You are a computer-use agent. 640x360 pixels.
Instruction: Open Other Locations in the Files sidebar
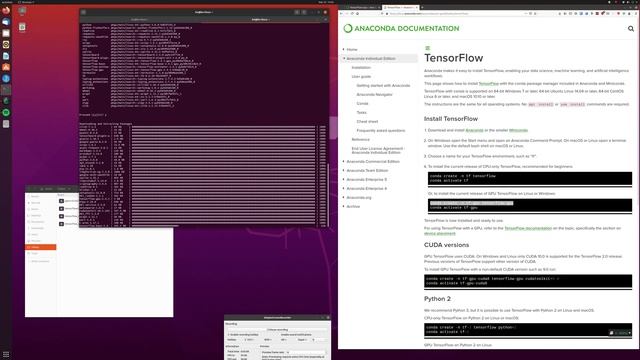click(40, 261)
